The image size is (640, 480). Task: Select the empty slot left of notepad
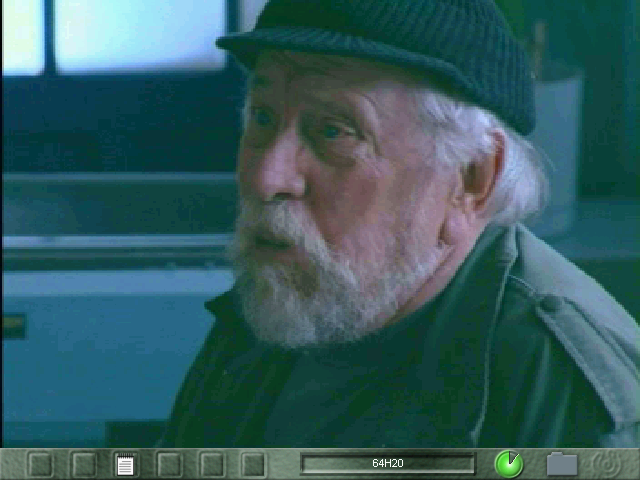(84, 465)
